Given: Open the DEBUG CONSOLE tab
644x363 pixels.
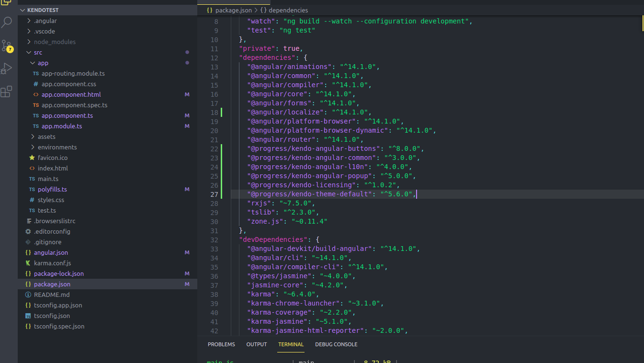Looking at the screenshot, I should point(336,344).
